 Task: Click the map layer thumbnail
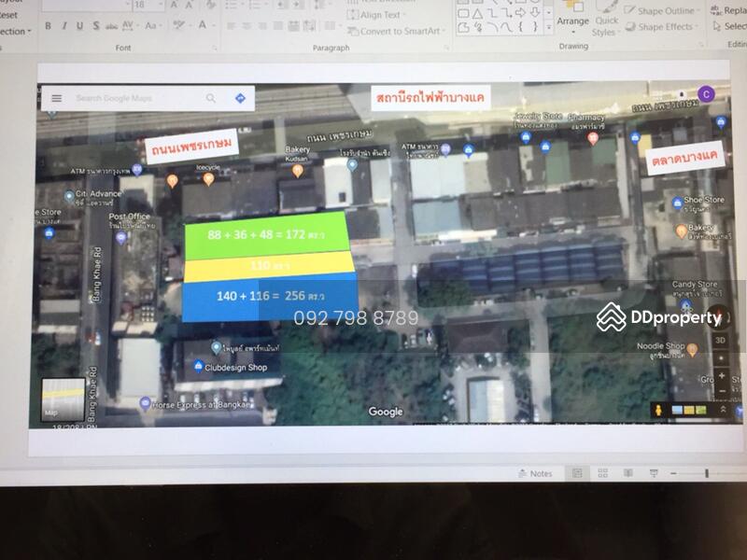[x=63, y=399]
